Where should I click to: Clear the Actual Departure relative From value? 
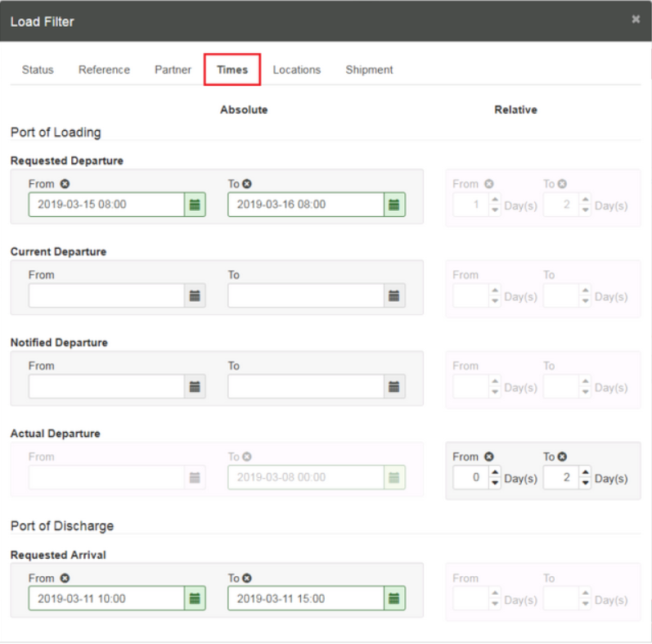[x=489, y=457]
